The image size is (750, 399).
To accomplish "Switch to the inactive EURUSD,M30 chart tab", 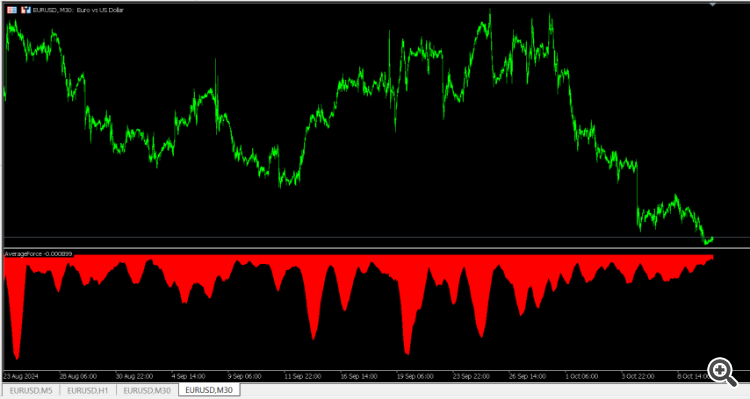I will coord(147,390).
